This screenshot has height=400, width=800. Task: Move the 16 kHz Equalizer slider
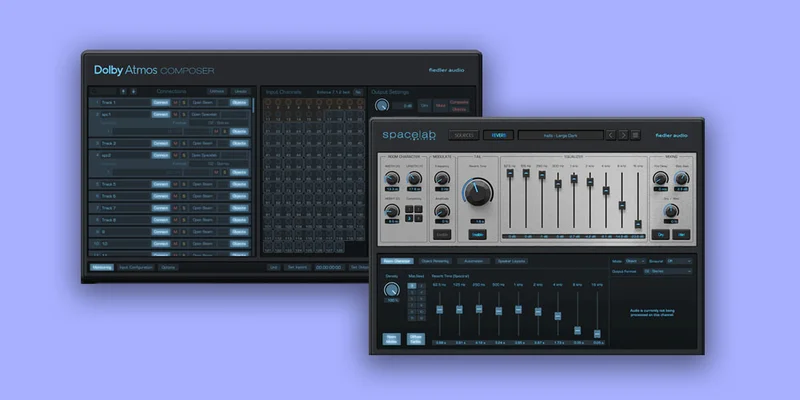pos(638,224)
